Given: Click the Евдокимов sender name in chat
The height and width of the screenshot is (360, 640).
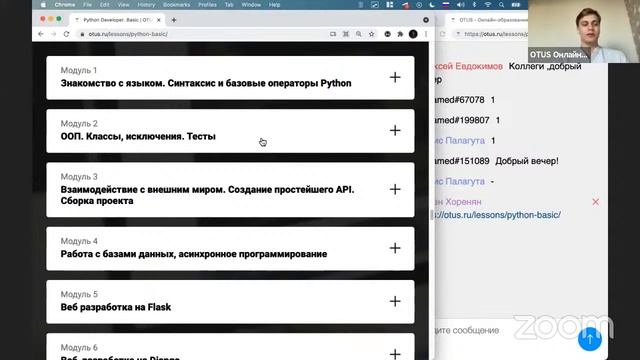Looking at the screenshot, I should tap(469, 66).
